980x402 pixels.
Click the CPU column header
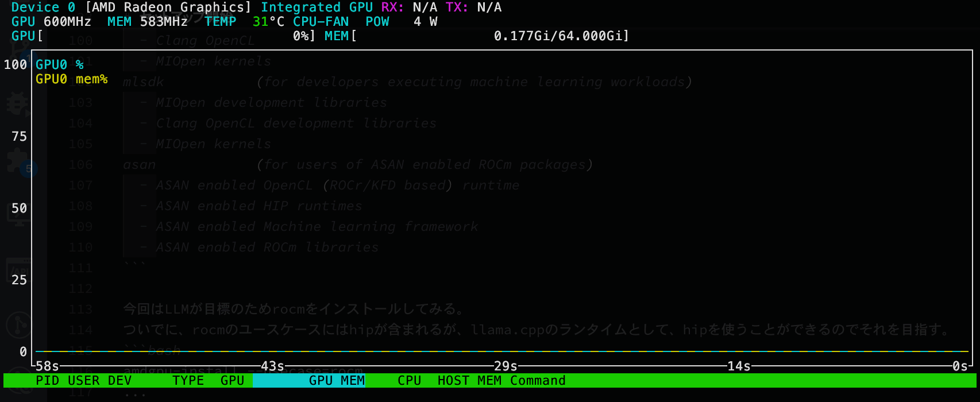point(410,381)
